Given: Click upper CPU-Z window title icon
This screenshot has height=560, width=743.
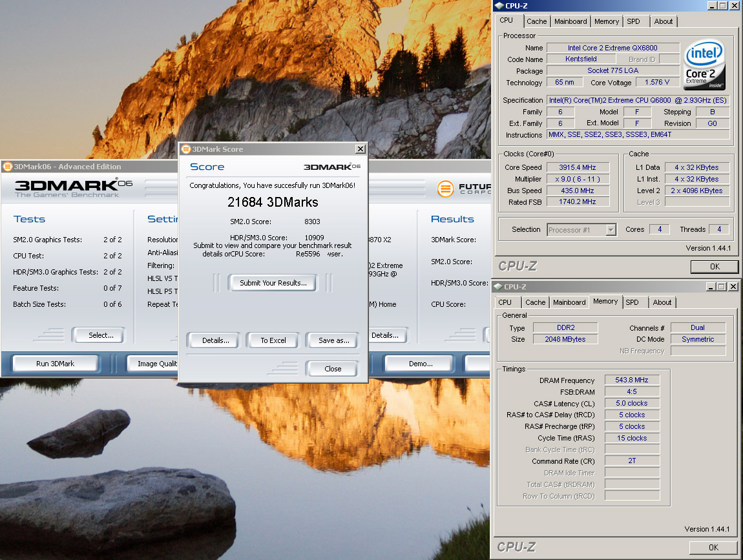Looking at the screenshot, I should click(x=499, y=6).
